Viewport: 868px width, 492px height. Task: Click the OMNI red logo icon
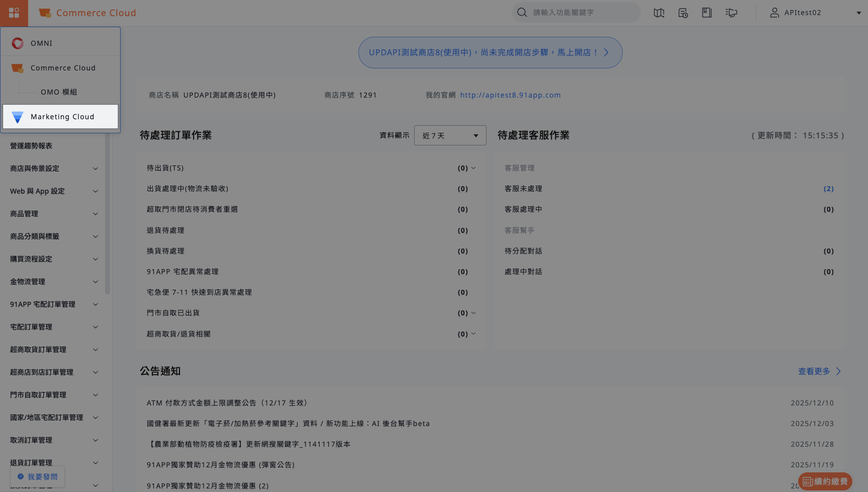pyautogui.click(x=18, y=43)
